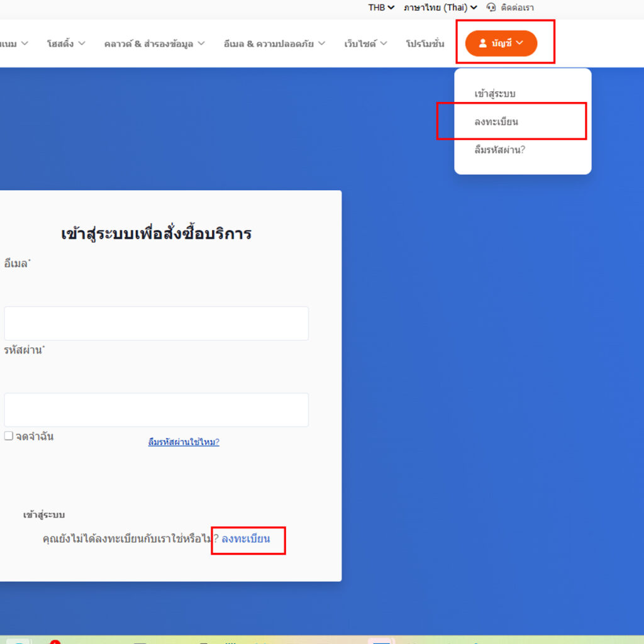Click the ลืมรหัสผ่านใช่ไหม? link
Image resolution: width=644 pixels, height=644 pixels.
184,442
